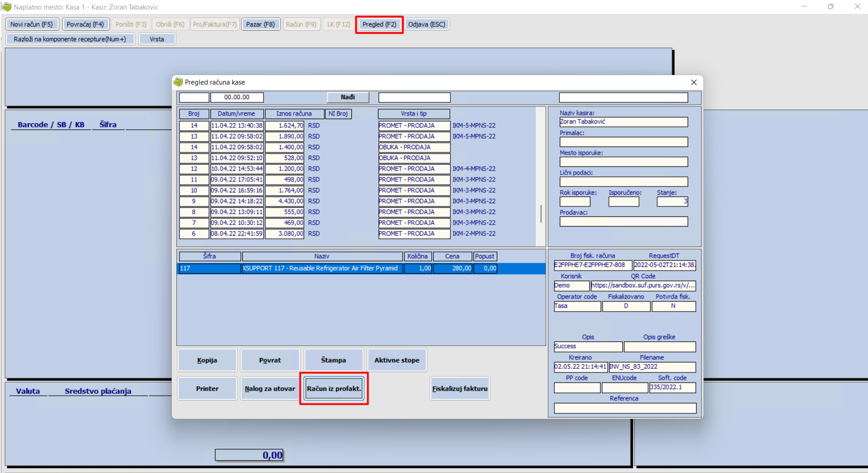
Task: Click the Naziv kasira field with Zoran Tabaković
Action: (x=624, y=122)
